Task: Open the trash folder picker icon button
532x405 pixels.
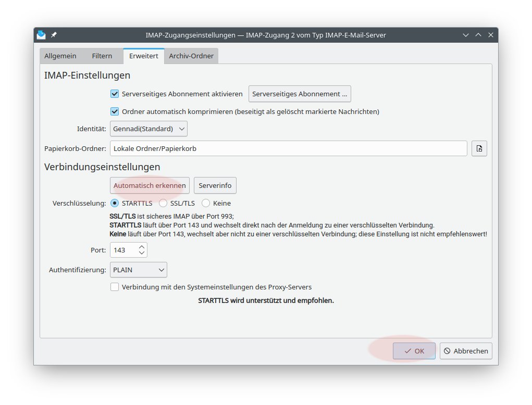Action: tap(479, 148)
